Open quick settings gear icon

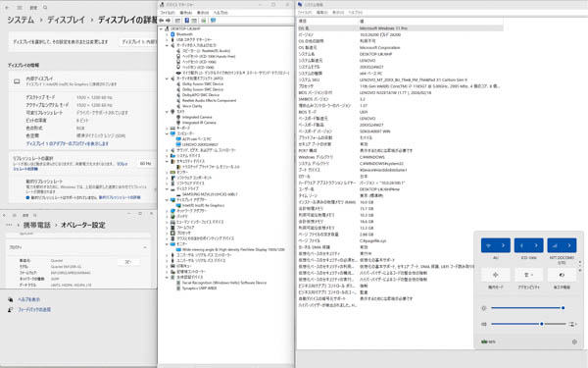[x=574, y=342]
